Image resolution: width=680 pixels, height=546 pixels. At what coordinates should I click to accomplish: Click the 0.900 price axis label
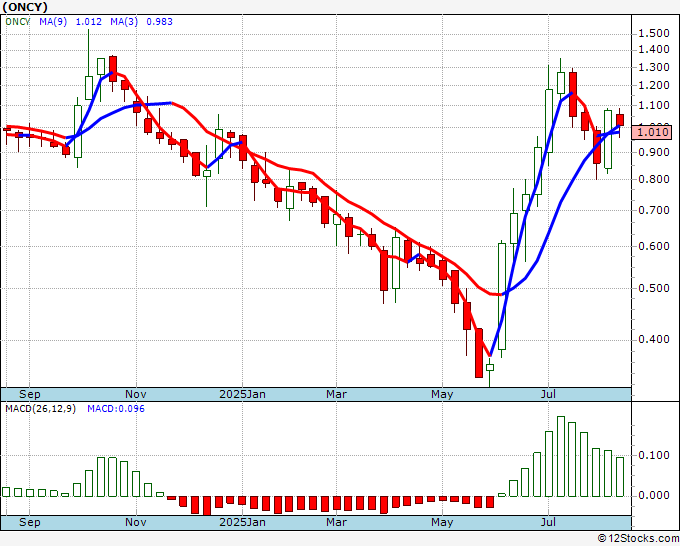pos(654,152)
